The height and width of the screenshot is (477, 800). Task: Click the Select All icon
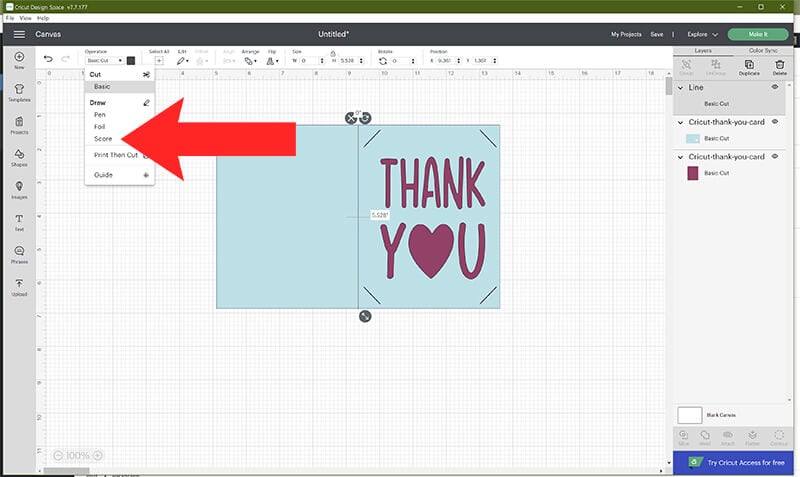click(159, 61)
